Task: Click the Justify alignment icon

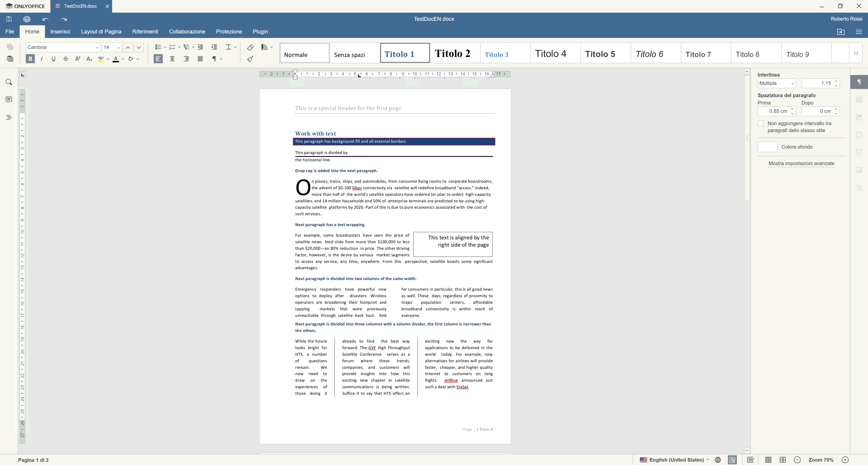Action: 200,59
